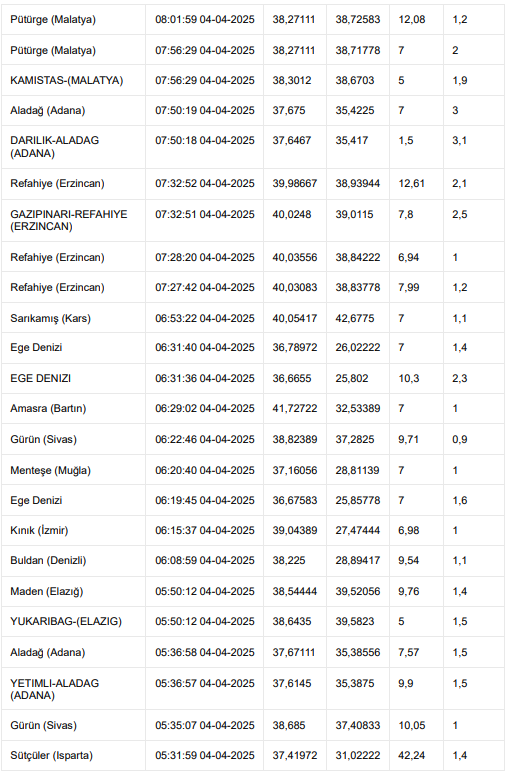Click the depth value 12,61

[411, 184]
